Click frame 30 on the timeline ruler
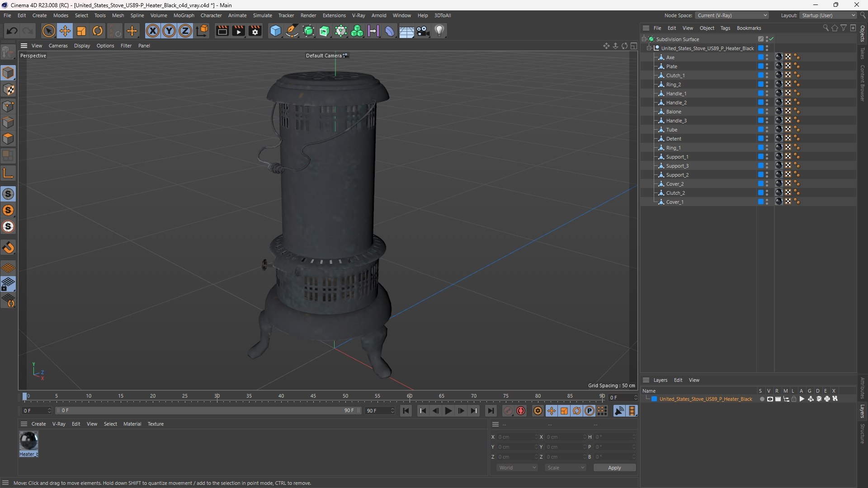868x488 pixels. tap(217, 397)
